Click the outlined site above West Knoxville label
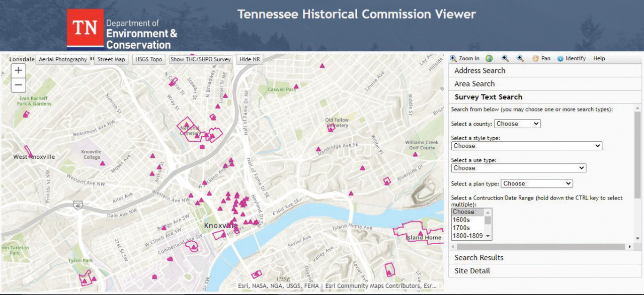 point(29,152)
